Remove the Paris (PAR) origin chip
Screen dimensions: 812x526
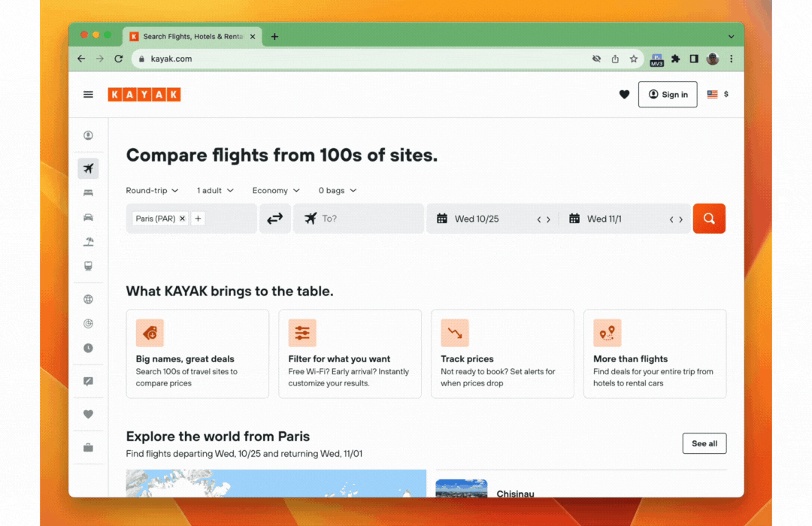pyautogui.click(x=182, y=219)
